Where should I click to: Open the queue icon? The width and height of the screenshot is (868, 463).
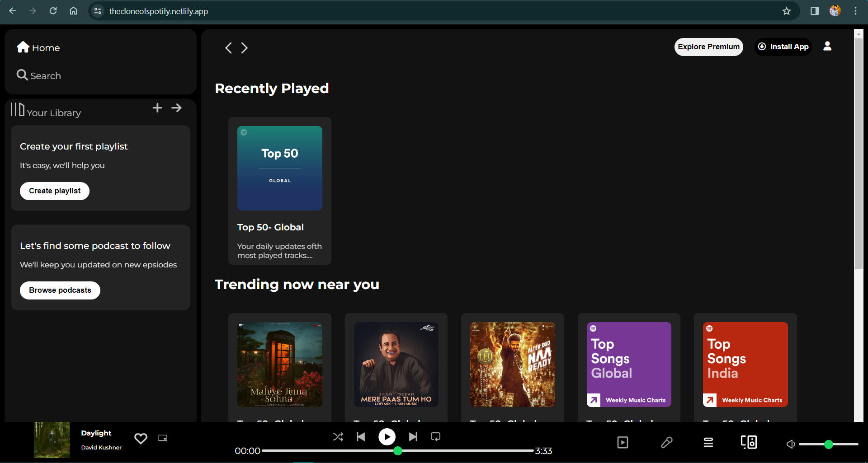[708, 443]
